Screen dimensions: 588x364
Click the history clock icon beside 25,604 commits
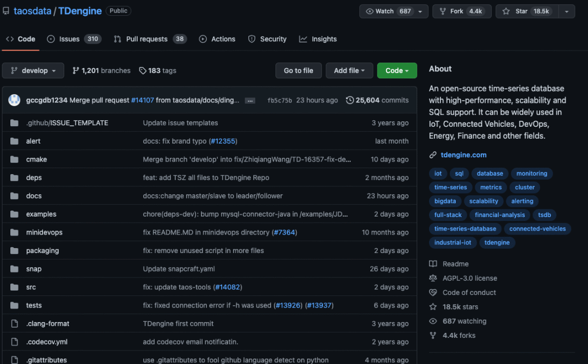(x=350, y=100)
